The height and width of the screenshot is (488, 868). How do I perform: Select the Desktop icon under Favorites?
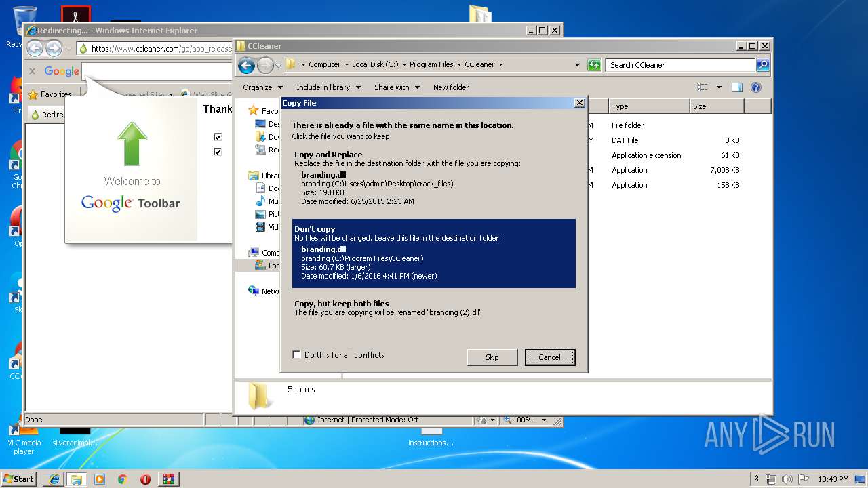point(260,124)
